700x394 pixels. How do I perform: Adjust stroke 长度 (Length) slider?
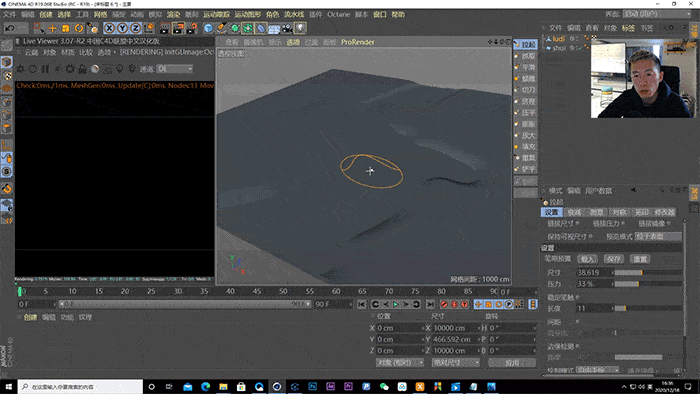tap(648, 308)
